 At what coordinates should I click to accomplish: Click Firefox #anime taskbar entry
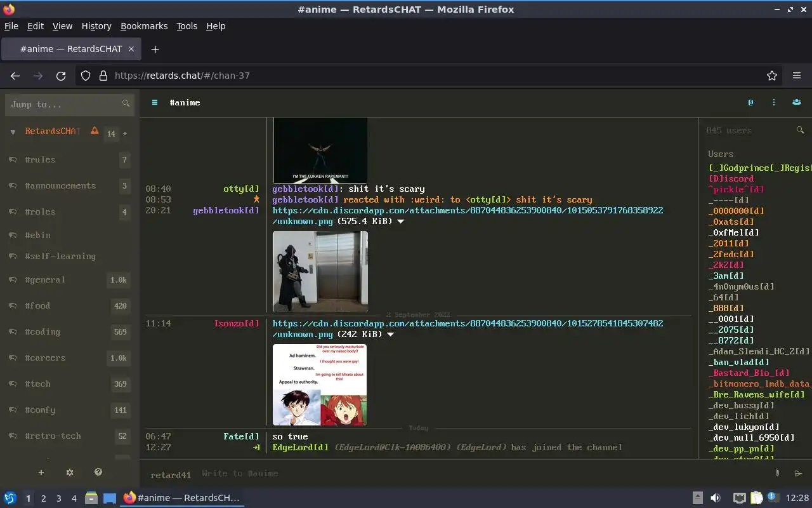[x=181, y=498]
